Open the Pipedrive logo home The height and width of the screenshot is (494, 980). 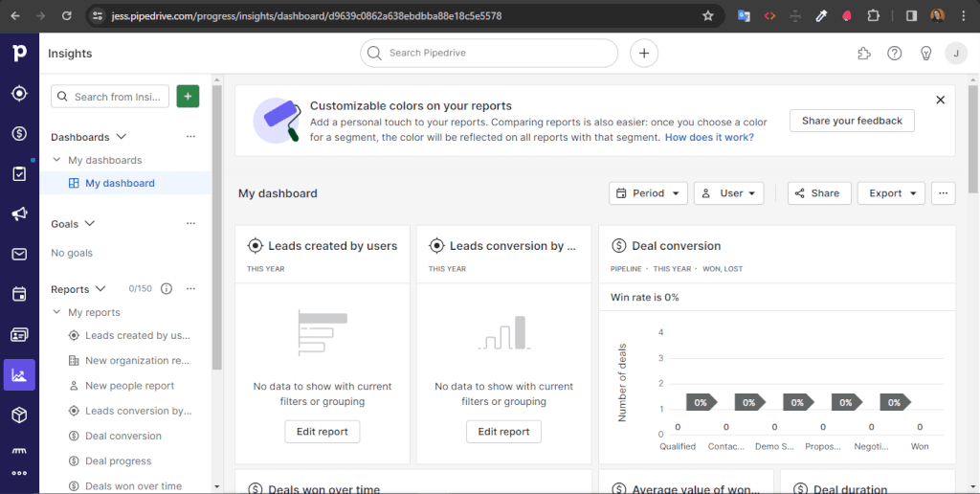19,54
